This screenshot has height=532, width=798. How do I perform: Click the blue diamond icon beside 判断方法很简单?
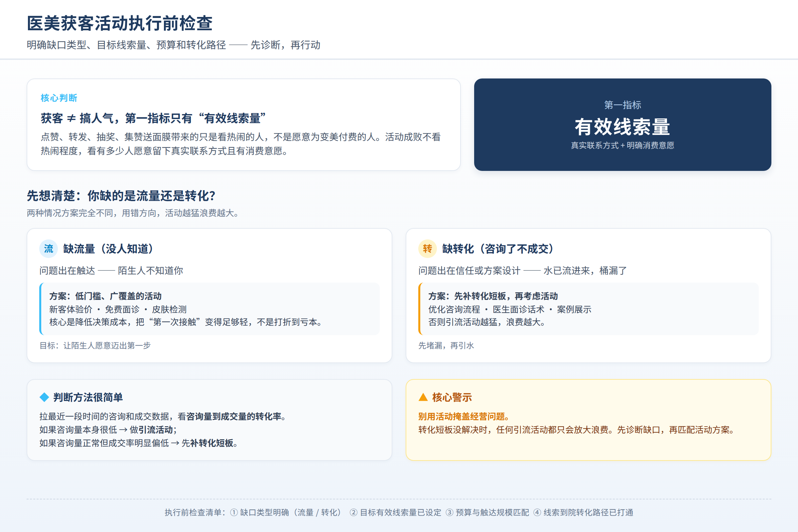tap(45, 397)
